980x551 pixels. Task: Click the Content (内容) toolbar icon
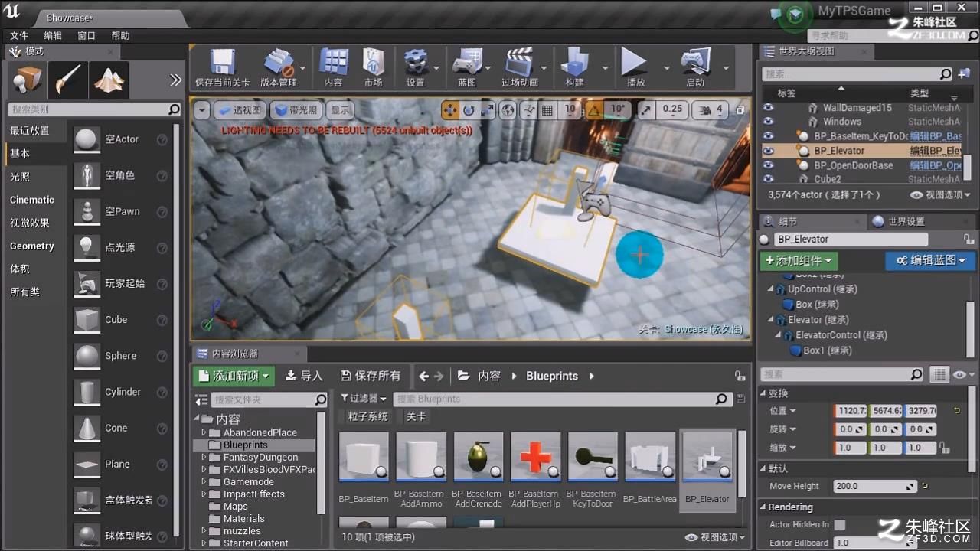pos(333,67)
